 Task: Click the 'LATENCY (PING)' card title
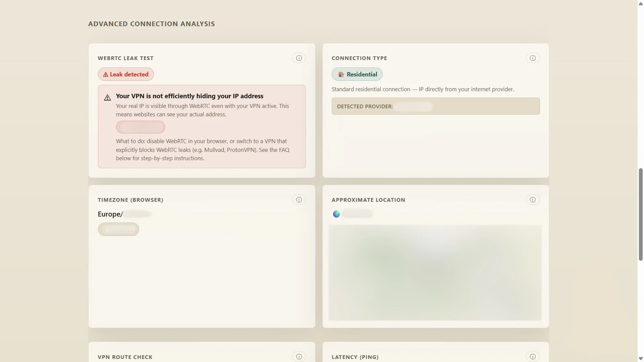[x=355, y=357]
